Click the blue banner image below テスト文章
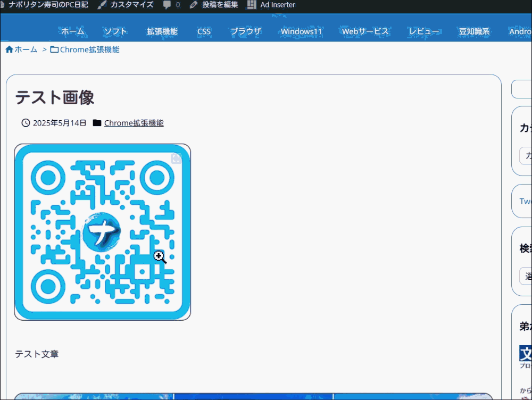The height and width of the screenshot is (400, 532). [x=253, y=396]
